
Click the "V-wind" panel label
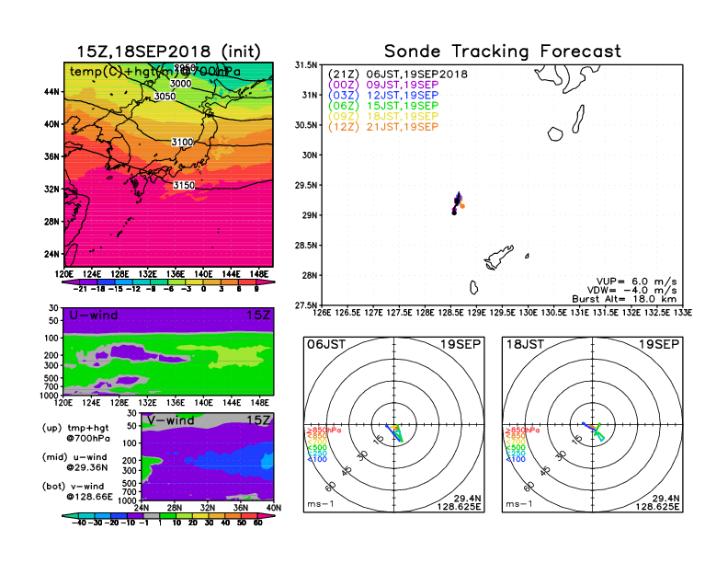[x=171, y=420]
